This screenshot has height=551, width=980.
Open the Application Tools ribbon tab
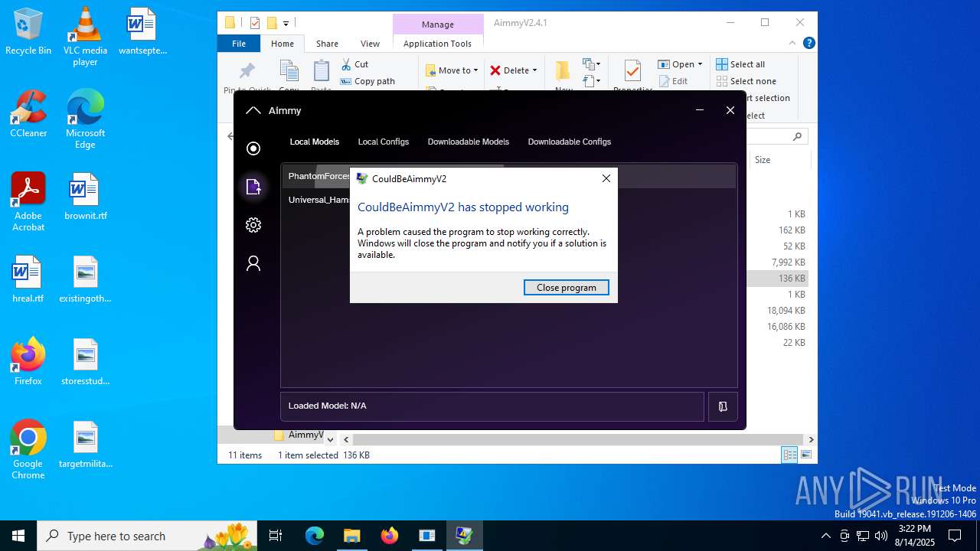[437, 44]
